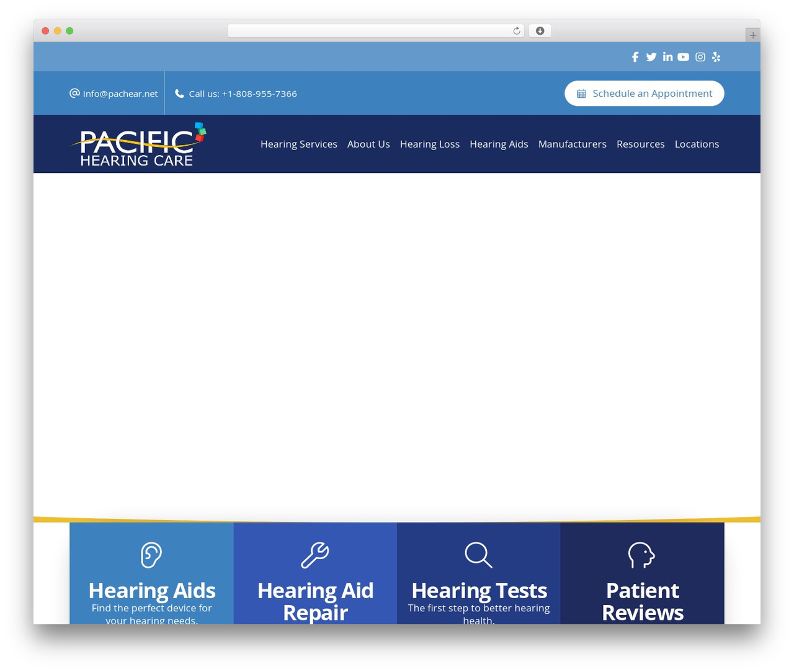Click the wrench icon above Hearing Aid Repair

point(315,555)
